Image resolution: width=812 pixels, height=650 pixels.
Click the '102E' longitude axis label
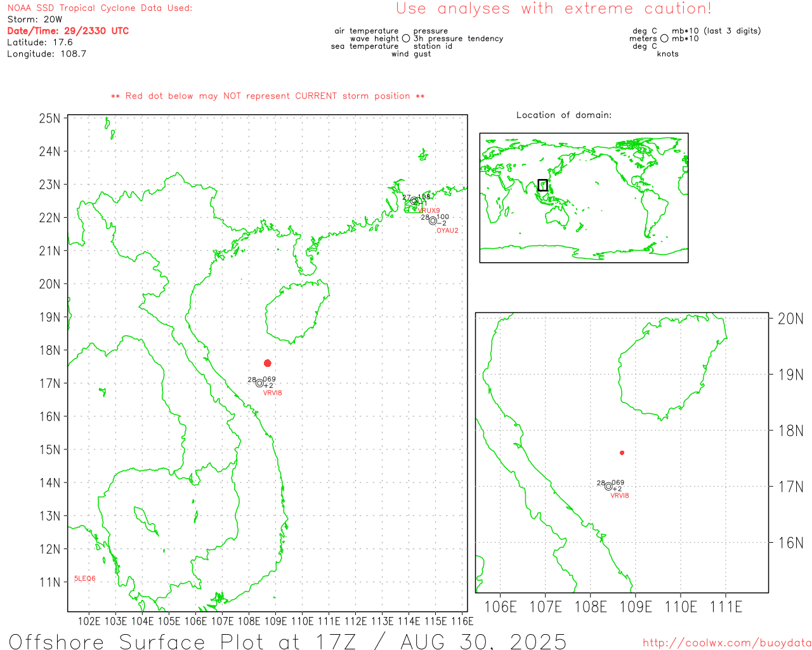click(x=89, y=621)
